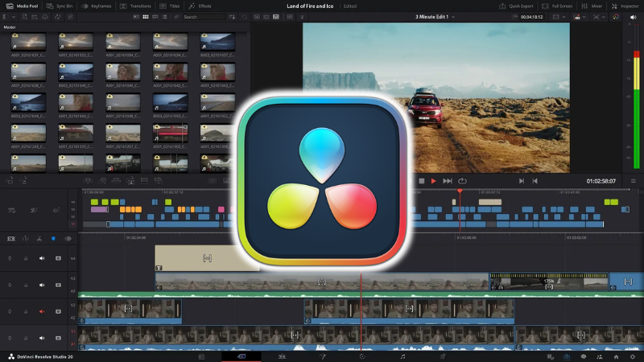
Task: Switch media pool to thumbnail grid view
Action: coord(146,17)
